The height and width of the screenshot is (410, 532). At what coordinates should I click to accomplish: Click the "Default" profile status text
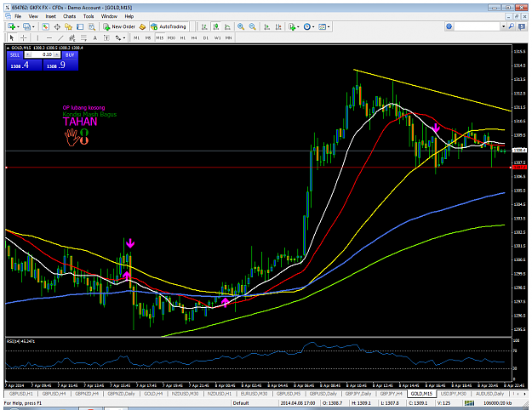click(241, 403)
